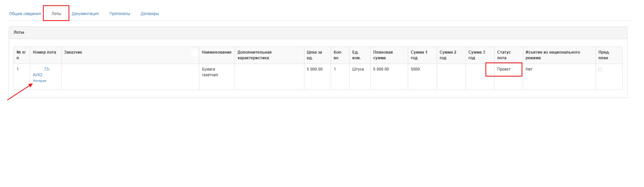The image size is (644, 187).
Task: Open the Протоколы tab
Action: click(120, 14)
